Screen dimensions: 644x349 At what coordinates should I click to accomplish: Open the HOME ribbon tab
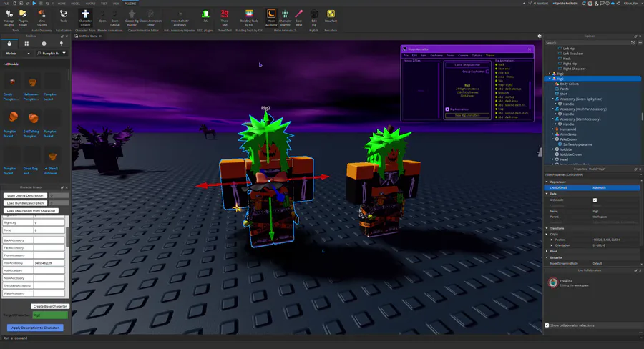click(62, 4)
